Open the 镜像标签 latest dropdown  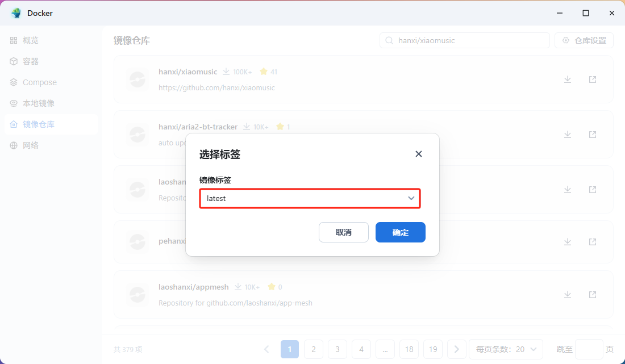click(x=310, y=198)
